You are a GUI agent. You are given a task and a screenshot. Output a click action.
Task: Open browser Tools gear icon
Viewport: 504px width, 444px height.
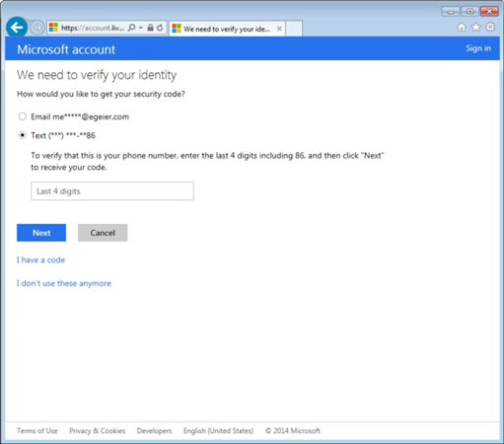(490, 28)
